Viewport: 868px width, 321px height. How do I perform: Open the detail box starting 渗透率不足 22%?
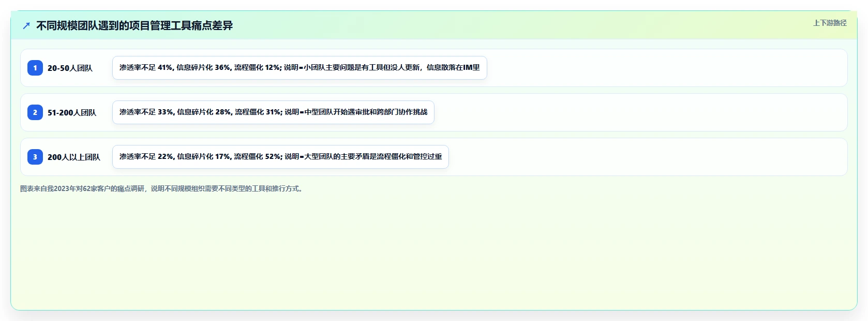coord(280,157)
